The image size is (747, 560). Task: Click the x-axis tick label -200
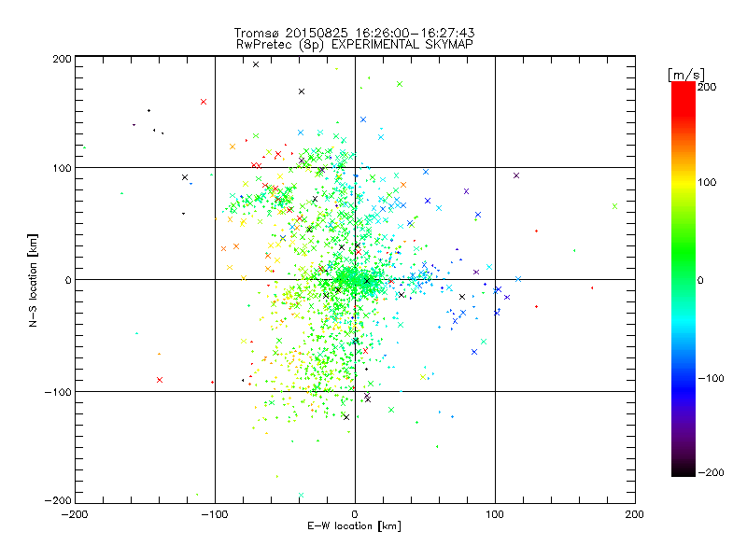(75, 514)
